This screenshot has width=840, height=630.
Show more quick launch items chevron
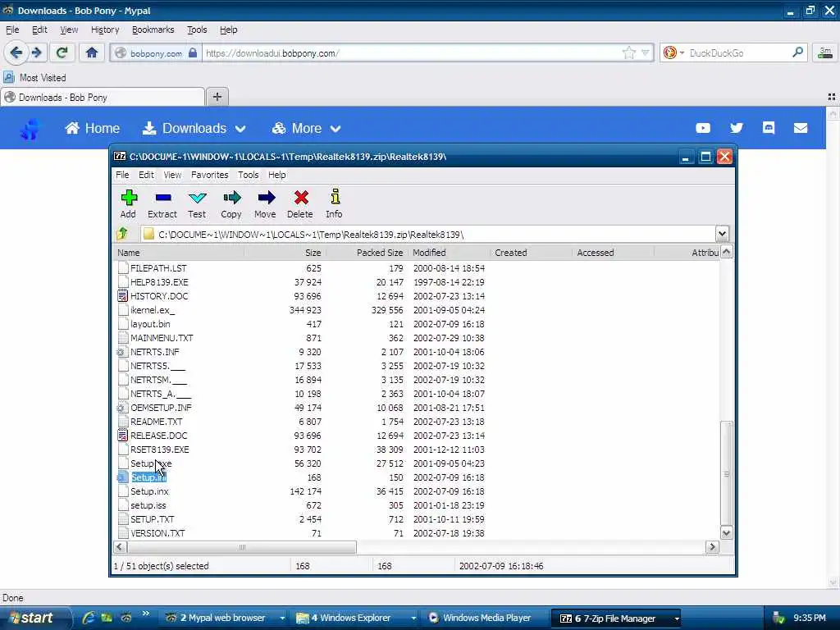145,614
